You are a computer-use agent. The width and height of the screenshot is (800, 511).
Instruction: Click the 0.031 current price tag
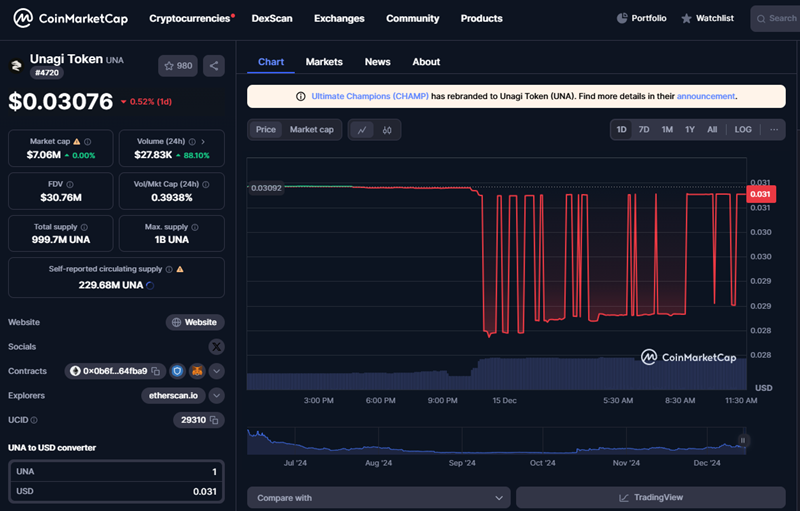(x=761, y=194)
